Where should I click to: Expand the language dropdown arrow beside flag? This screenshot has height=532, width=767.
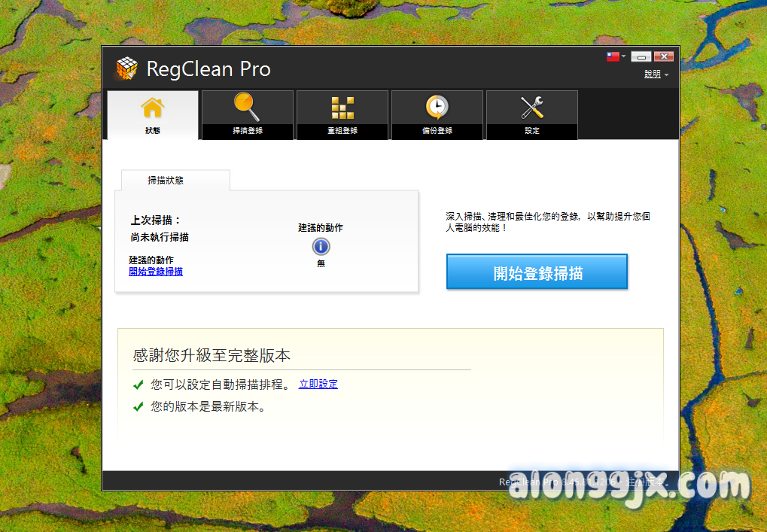tap(624, 56)
